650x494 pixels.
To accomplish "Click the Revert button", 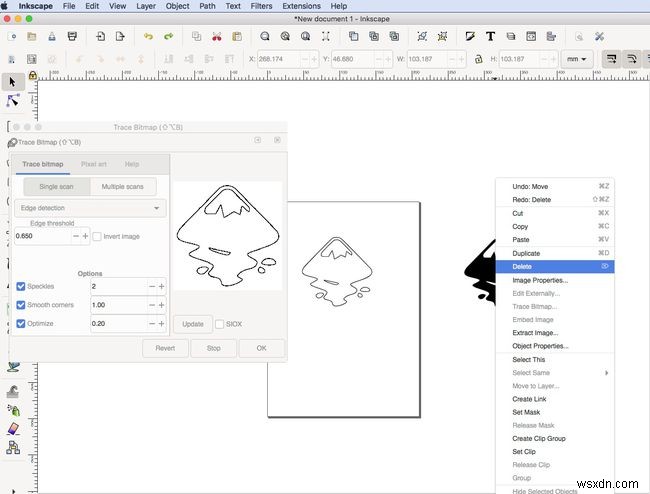I will tap(165, 348).
